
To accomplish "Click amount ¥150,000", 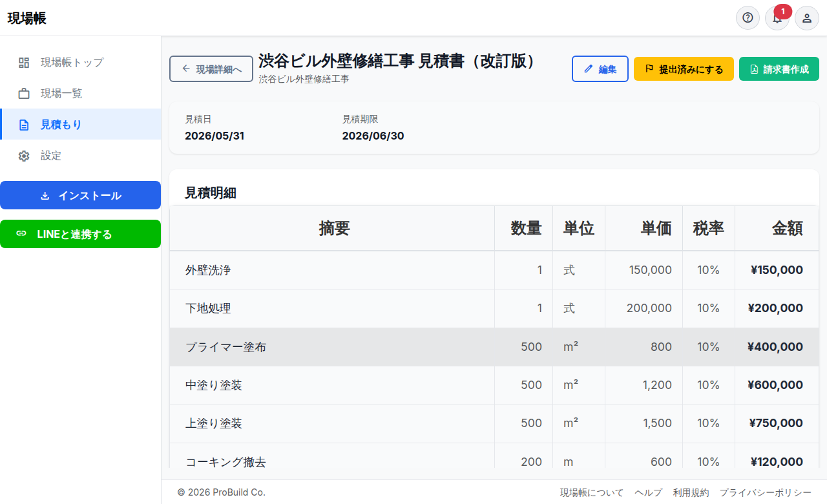I will pos(777,270).
